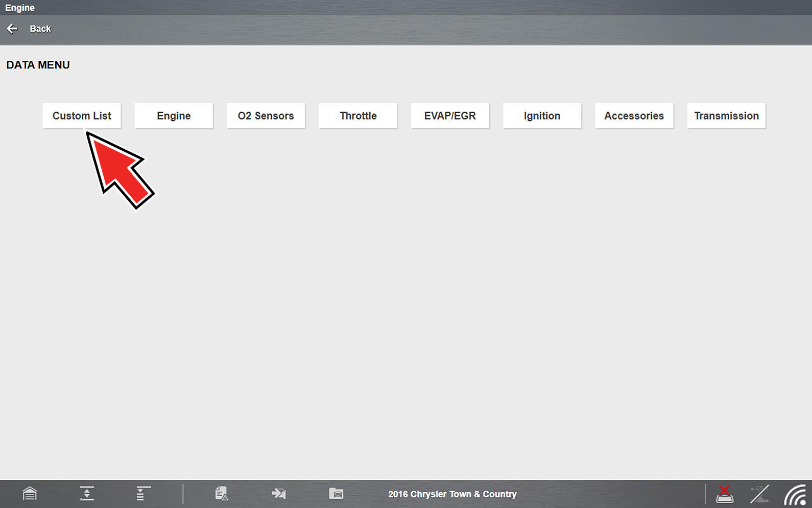Image resolution: width=812 pixels, height=508 pixels.
Task: Click the scan module disconnected red X icon
Action: point(724,494)
